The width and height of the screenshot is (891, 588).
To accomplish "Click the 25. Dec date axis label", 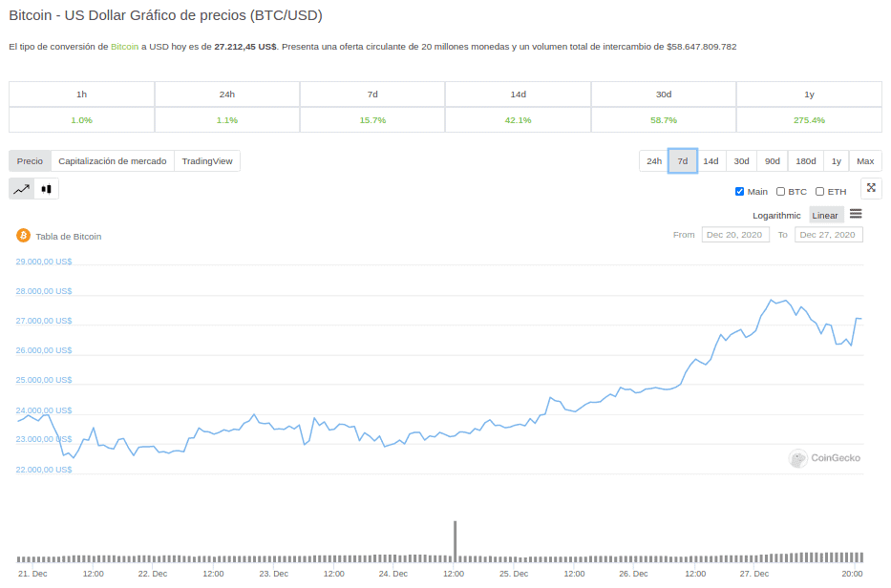I will point(514,574).
